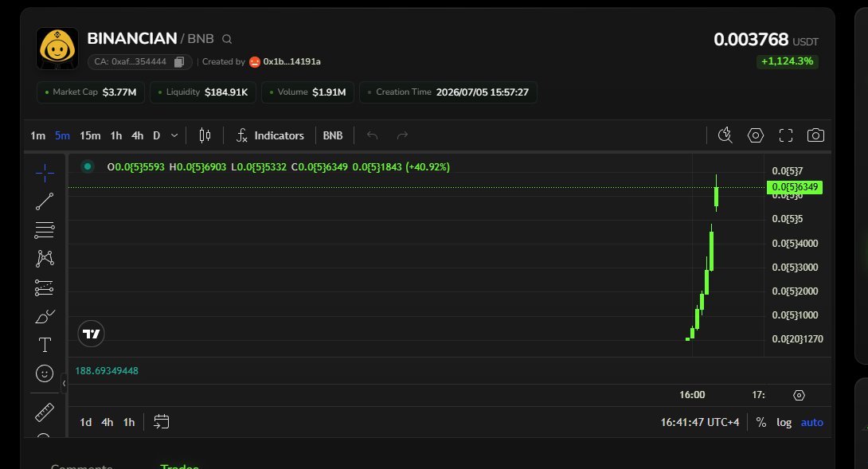Click the Volume $1.91M badge

tap(308, 92)
